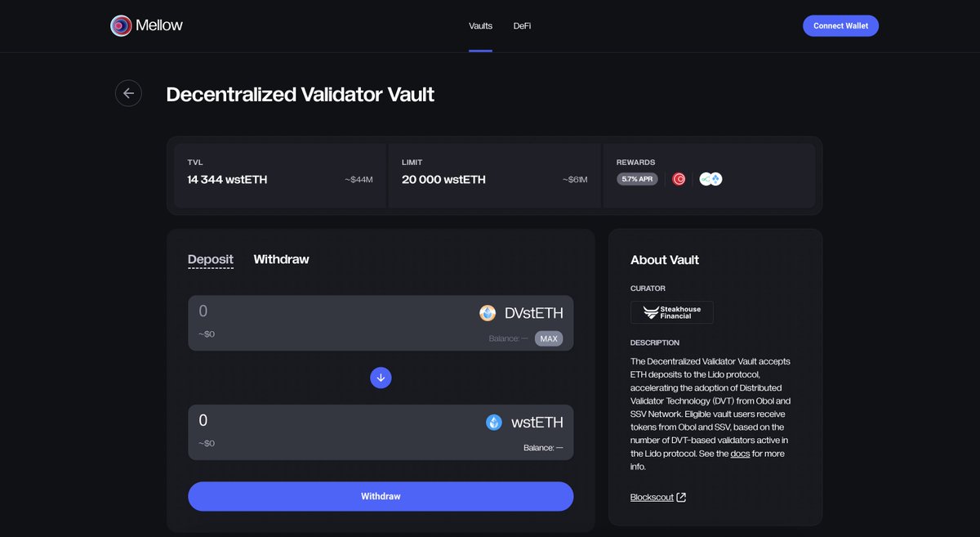980x537 pixels.
Task: Click the 5.7% APR badge
Action: (x=637, y=179)
